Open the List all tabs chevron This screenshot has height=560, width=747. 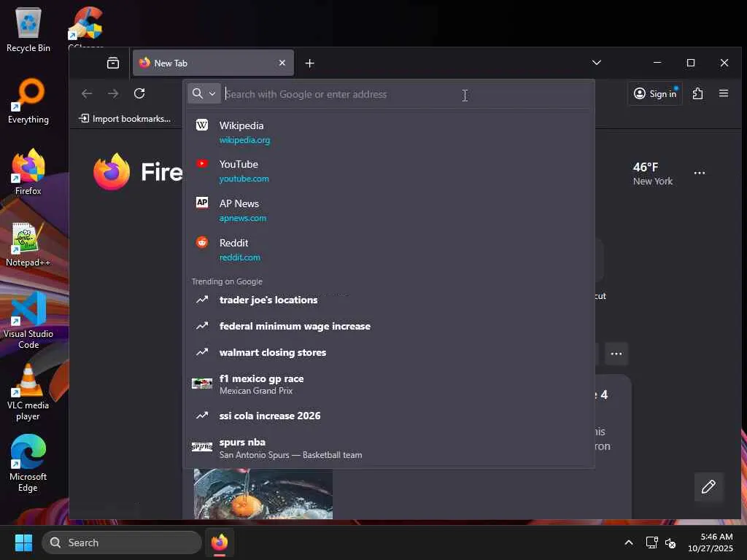pos(597,63)
